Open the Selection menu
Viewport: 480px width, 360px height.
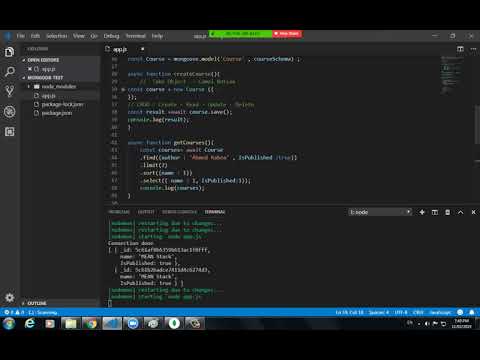(x=57, y=36)
